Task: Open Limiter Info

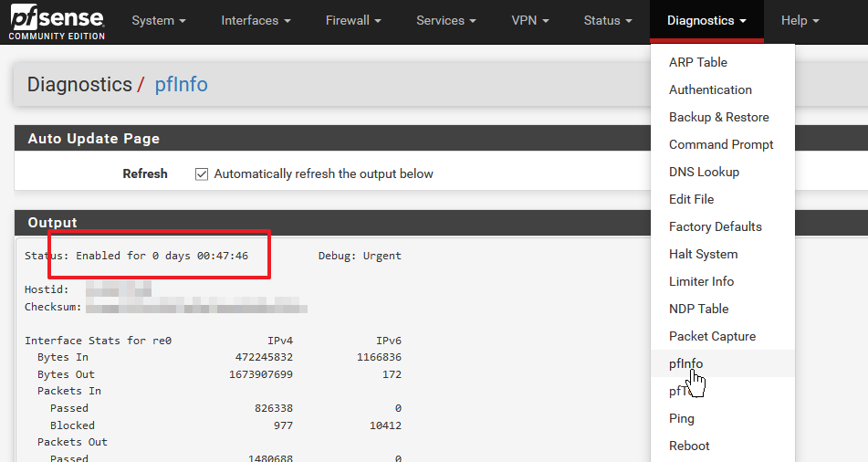Action: point(722,281)
